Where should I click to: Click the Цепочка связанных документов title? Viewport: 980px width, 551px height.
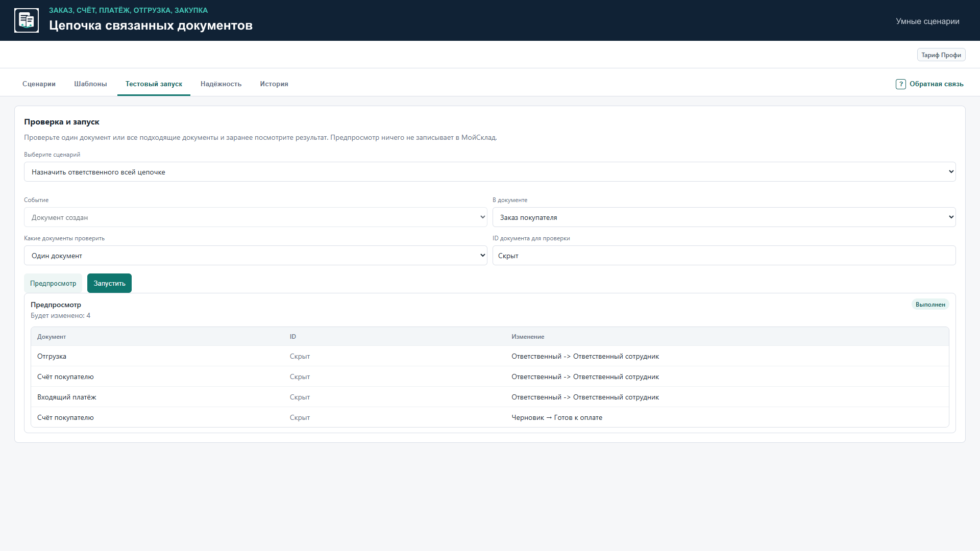pos(151,26)
